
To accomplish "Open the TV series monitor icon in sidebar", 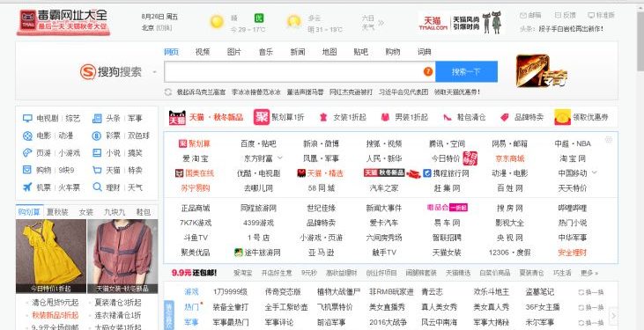I will click(27, 118).
